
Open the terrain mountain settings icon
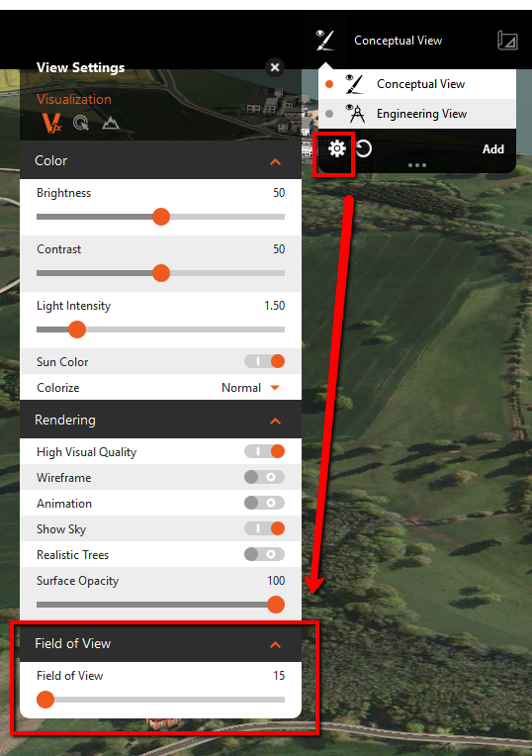click(x=111, y=123)
